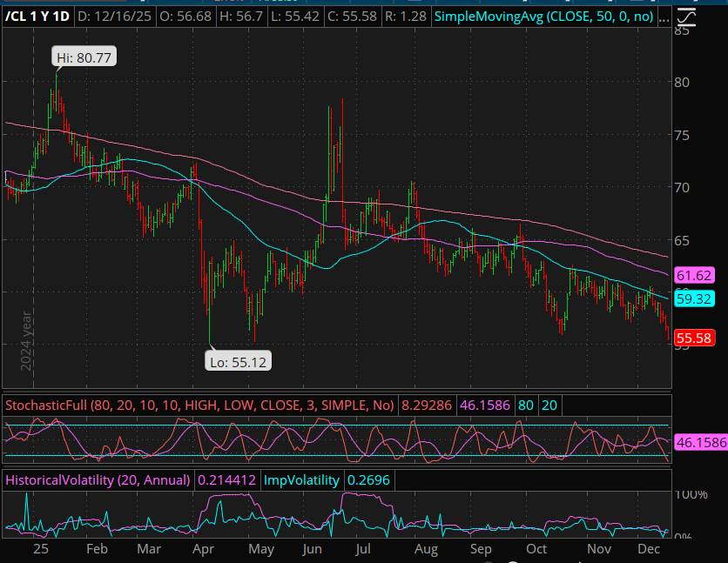Click the Hi: 80.77 price bubble
The image size is (728, 563).
tap(84, 57)
